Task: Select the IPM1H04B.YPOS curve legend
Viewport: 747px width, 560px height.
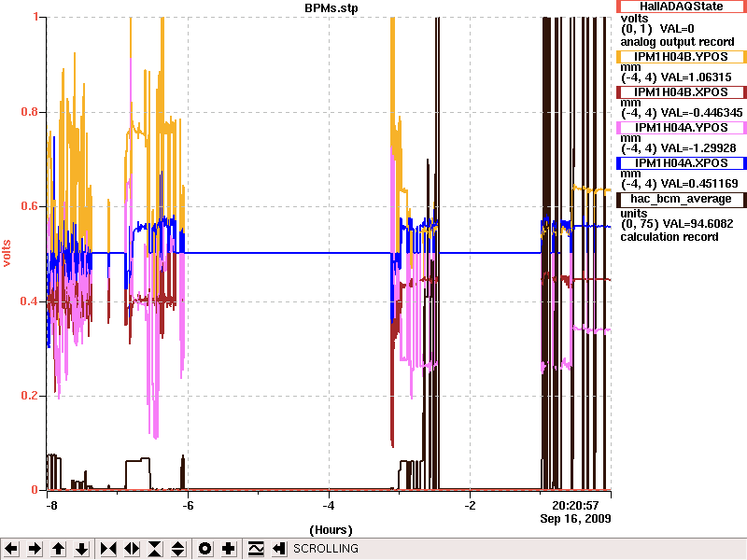Action: pyautogui.click(x=682, y=57)
